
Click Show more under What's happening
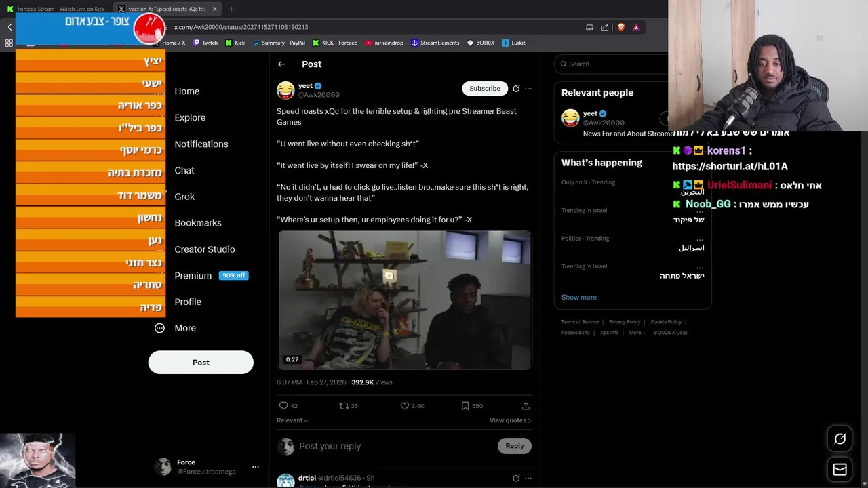point(578,297)
